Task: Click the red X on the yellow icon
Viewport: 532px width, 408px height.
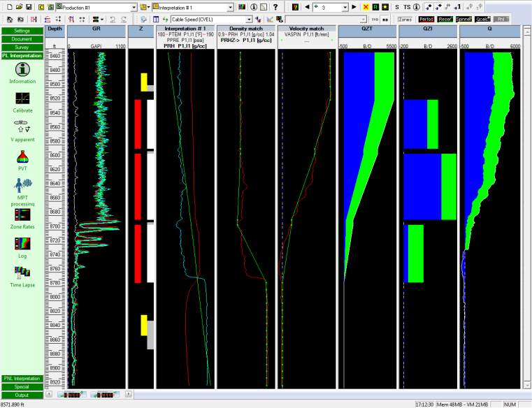Action: pos(366,7)
